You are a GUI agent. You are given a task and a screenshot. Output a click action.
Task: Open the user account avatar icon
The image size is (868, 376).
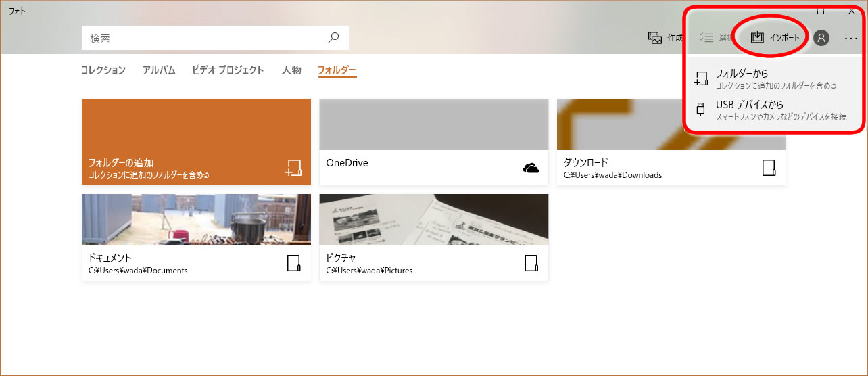[821, 38]
